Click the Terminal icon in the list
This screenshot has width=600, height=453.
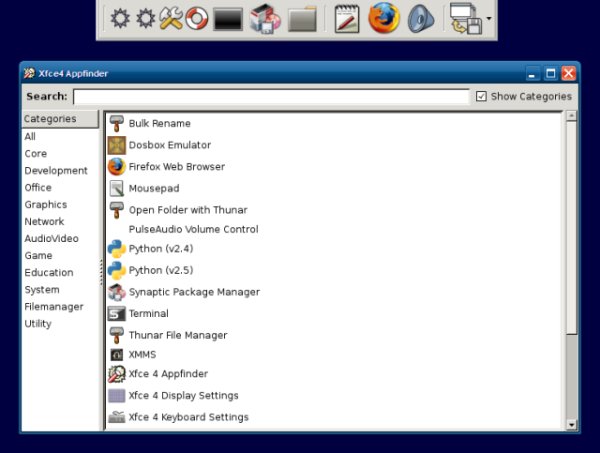coord(117,314)
